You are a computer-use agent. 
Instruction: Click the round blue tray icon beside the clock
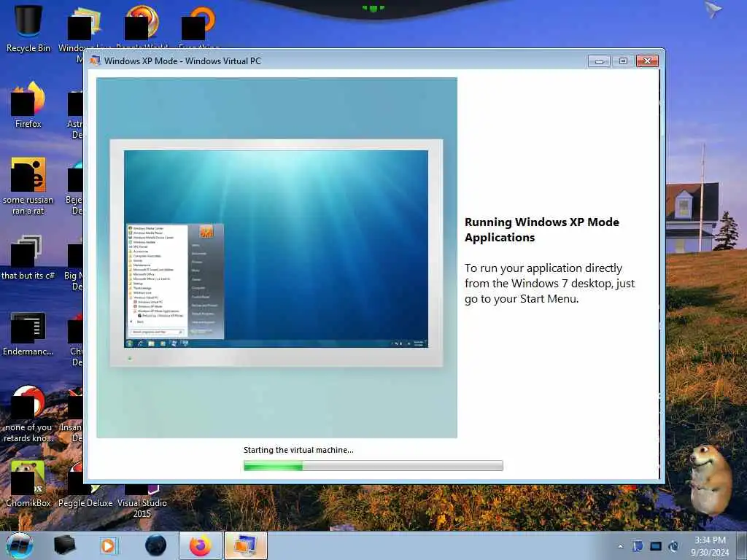click(x=673, y=546)
